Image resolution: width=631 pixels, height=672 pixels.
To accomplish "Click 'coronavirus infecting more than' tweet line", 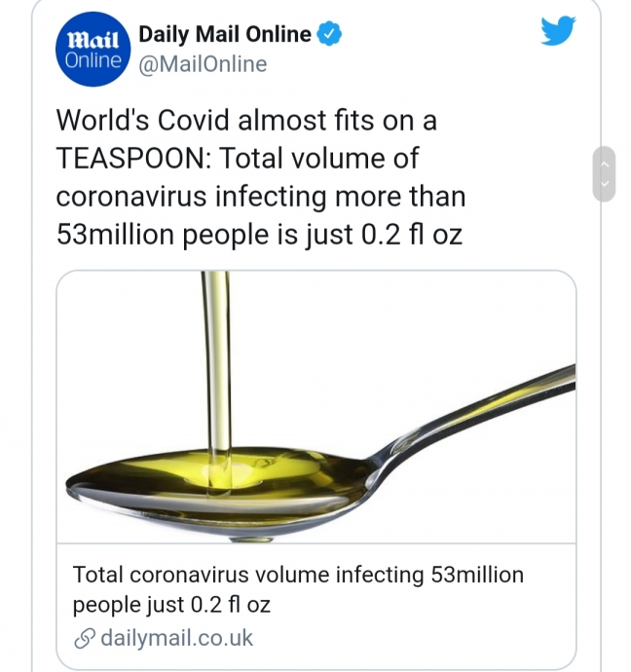I will pos(261,197).
